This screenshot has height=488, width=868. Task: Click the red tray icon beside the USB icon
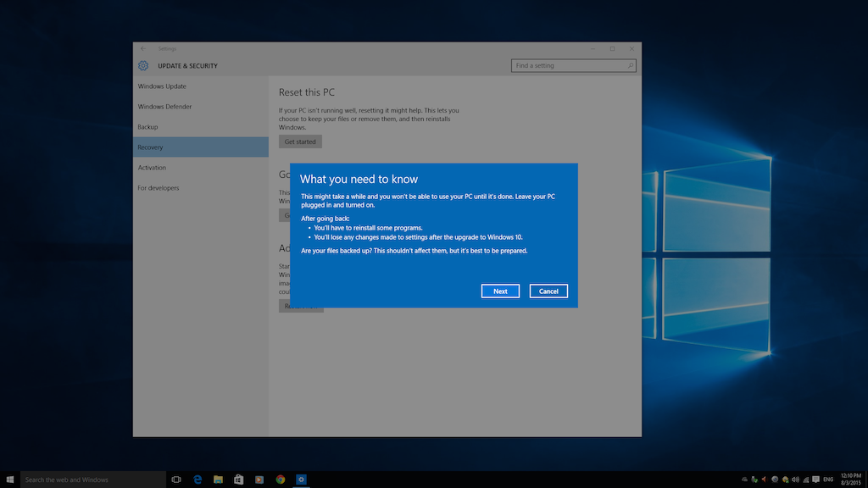point(764,480)
